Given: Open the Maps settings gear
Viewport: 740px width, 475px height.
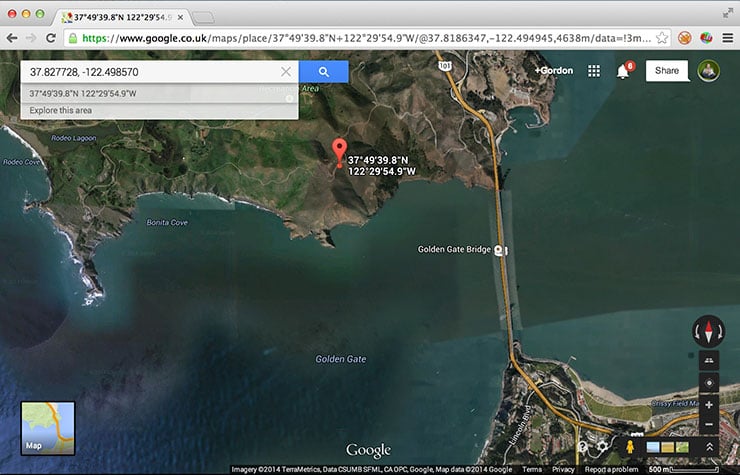Looking at the screenshot, I should pyautogui.click(x=602, y=447).
